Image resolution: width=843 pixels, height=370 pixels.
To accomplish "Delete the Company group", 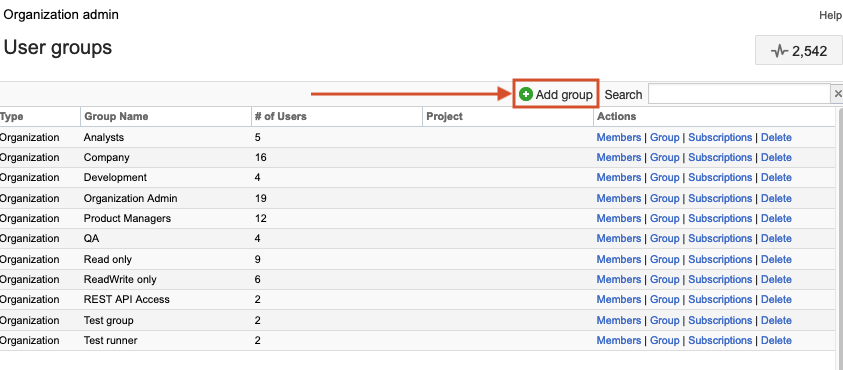I will [776, 157].
